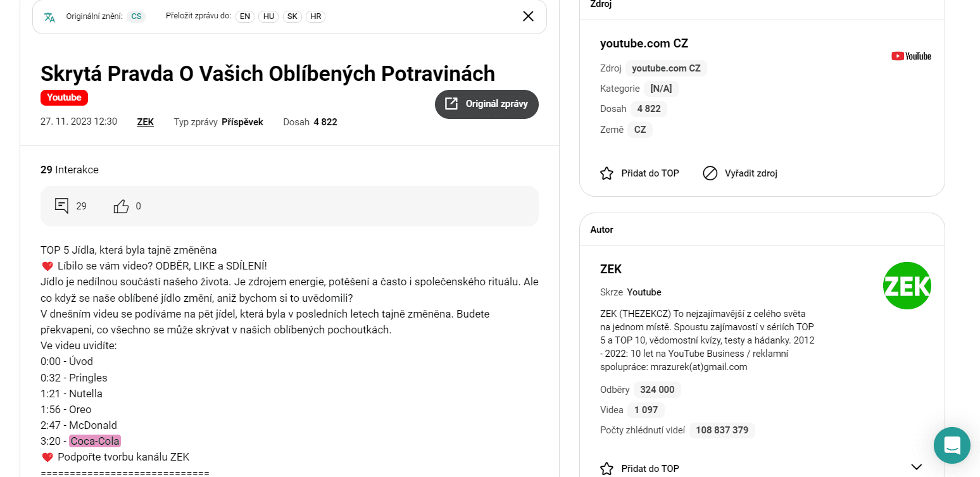Click the red Youtube source tag
980x477 pixels.
[x=64, y=97]
